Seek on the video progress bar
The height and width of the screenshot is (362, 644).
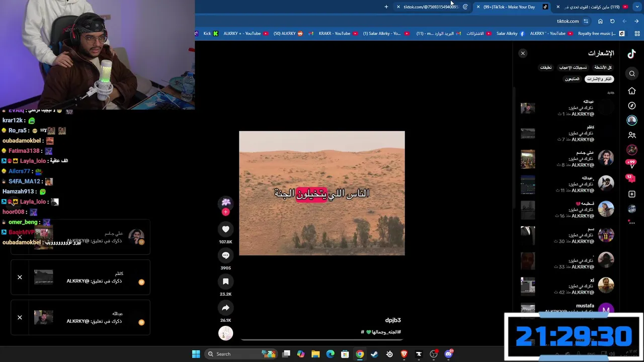(322, 340)
